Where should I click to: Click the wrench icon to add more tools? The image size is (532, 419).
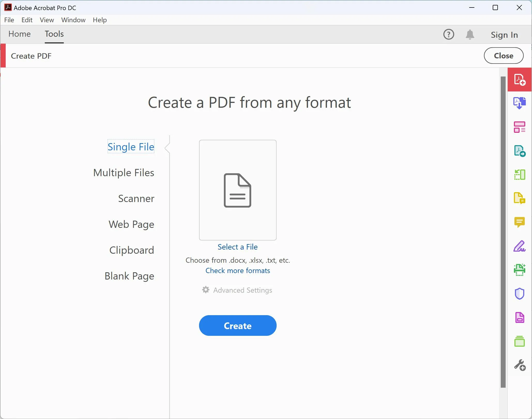pos(520,365)
